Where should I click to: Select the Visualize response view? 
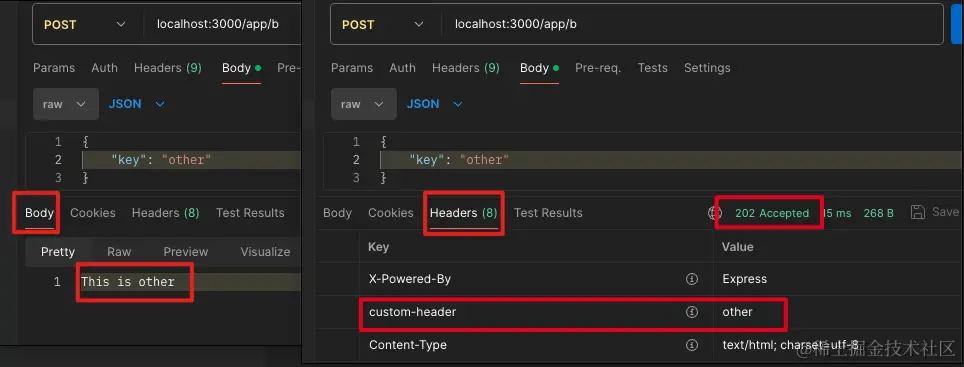[x=265, y=251]
